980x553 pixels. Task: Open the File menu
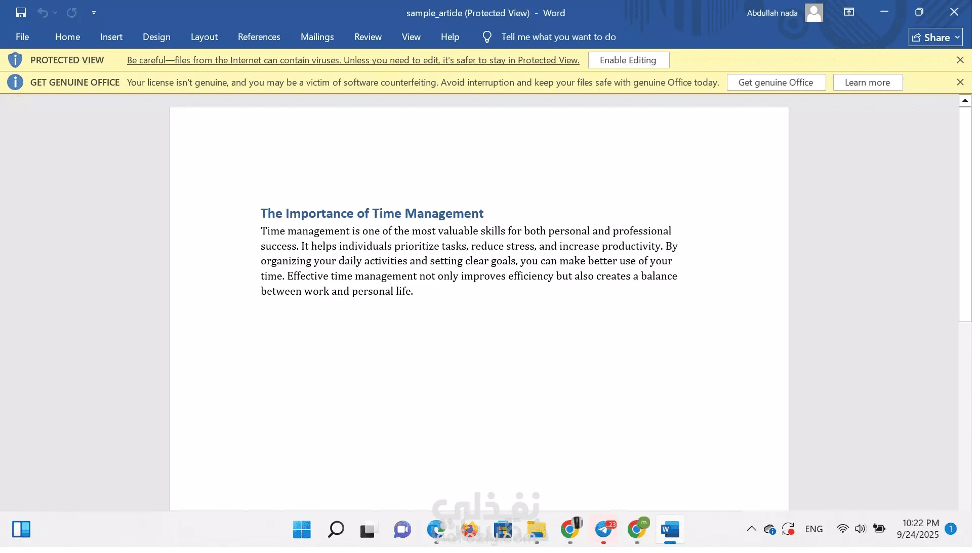point(22,37)
